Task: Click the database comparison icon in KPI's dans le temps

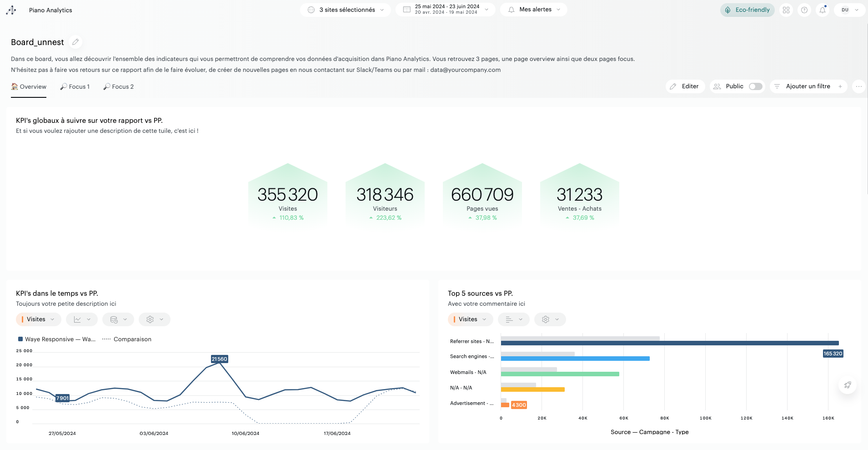Action: point(114,319)
